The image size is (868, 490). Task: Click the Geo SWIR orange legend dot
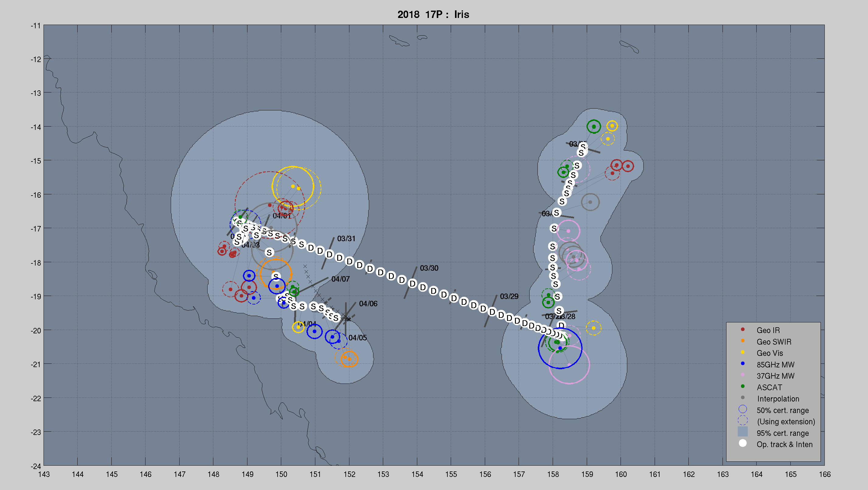[742, 341]
